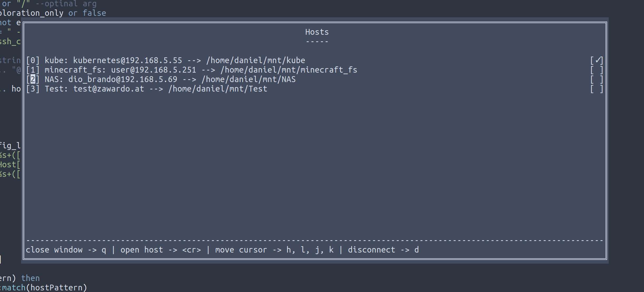The image size is (644, 292).
Task: Click the 'move cursor -> h, l, j, k' hint
Action: 274,250
